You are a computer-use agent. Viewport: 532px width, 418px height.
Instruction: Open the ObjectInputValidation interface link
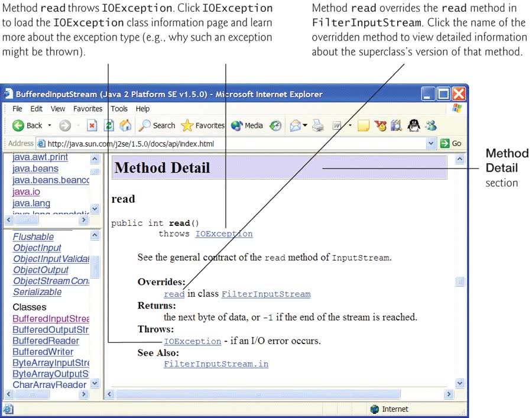[51, 259]
